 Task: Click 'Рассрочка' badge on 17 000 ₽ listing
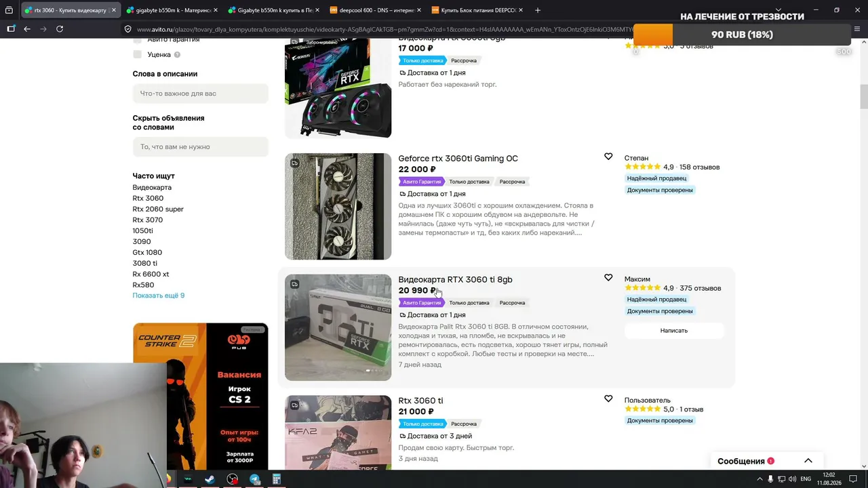click(x=465, y=60)
